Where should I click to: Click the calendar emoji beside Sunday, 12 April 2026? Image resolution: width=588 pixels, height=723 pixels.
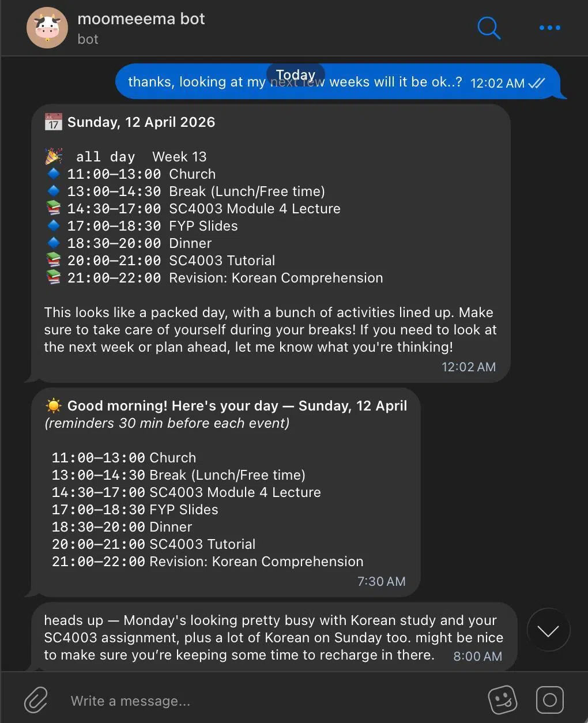click(x=54, y=122)
